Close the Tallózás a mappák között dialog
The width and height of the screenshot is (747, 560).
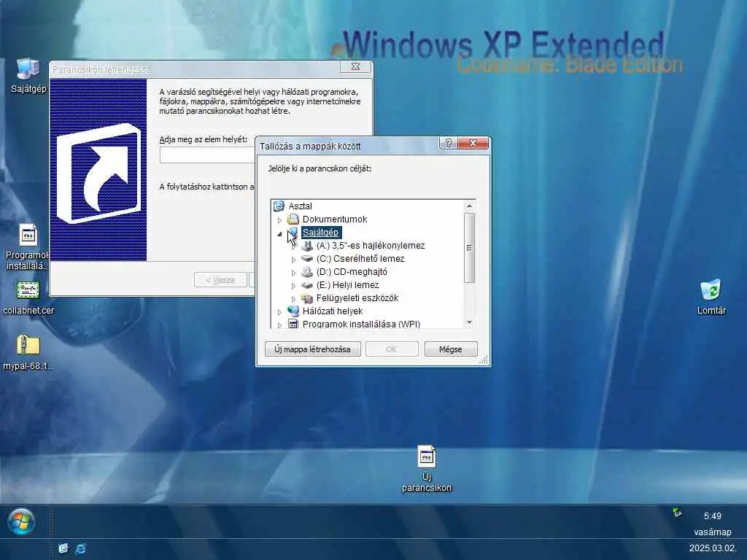click(473, 143)
